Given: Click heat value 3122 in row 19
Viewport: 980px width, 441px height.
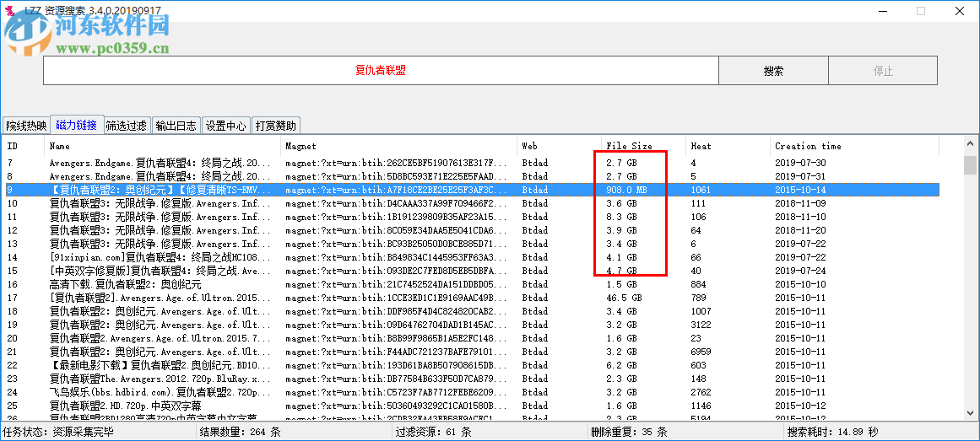Looking at the screenshot, I should (x=701, y=325).
